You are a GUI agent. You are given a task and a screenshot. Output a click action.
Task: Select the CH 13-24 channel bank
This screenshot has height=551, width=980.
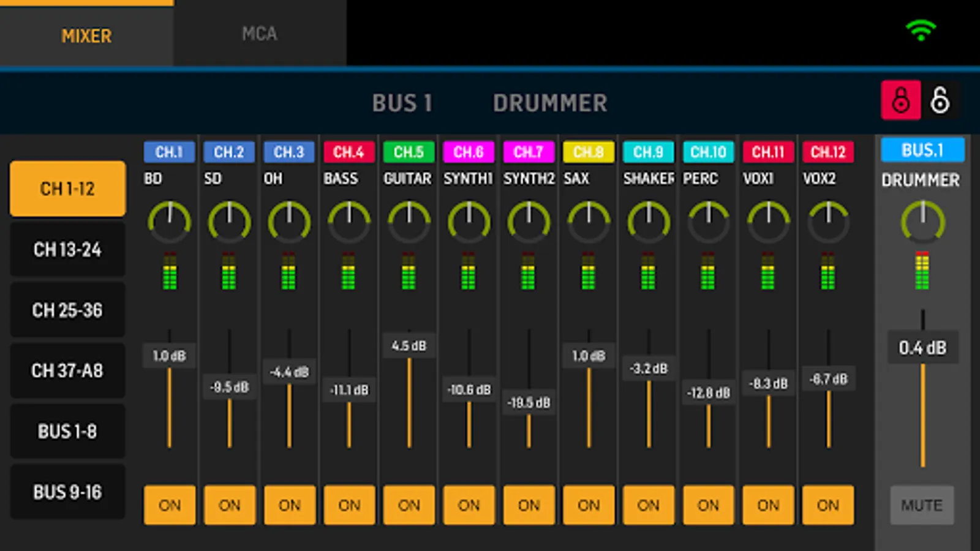coord(67,250)
